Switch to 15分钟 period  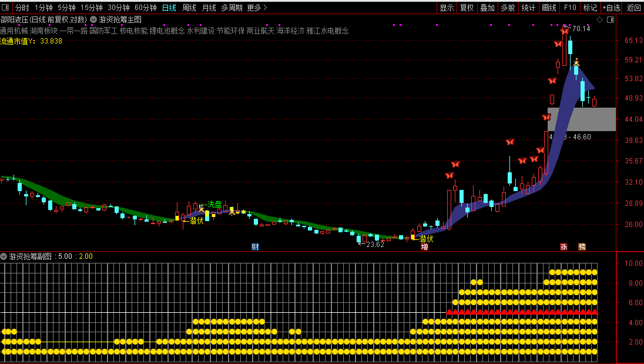point(92,8)
